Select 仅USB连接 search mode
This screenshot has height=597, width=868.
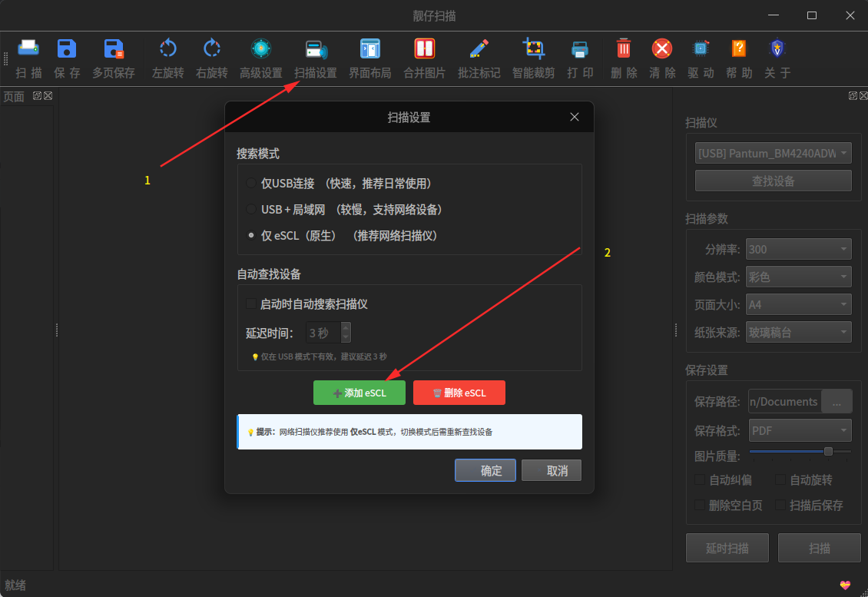pyautogui.click(x=251, y=184)
